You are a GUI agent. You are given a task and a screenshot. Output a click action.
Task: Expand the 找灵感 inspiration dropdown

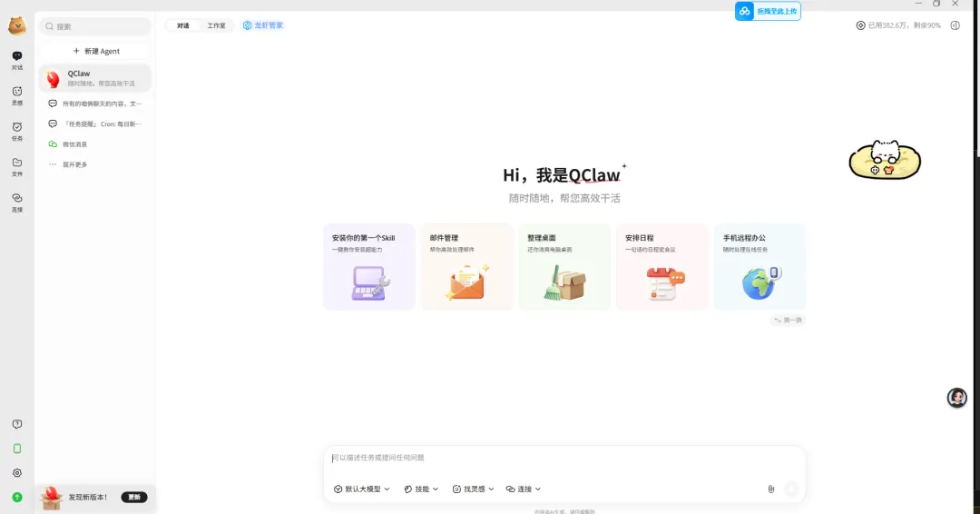tap(473, 489)
